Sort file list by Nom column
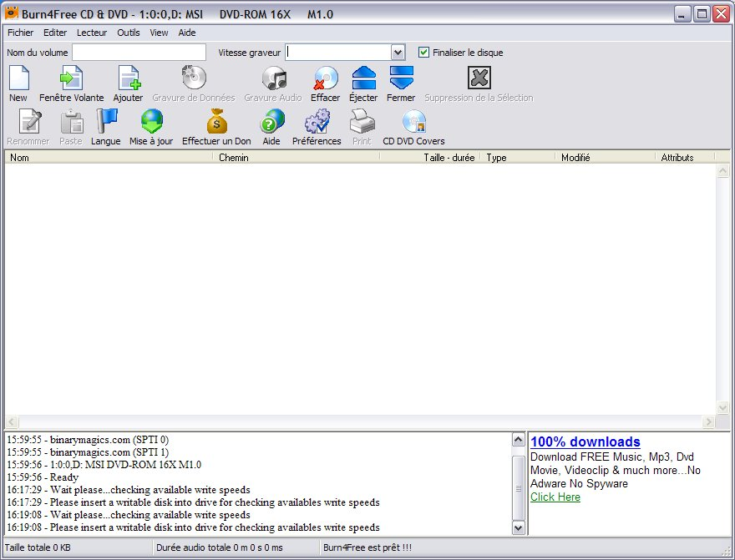The height and width of the screenshot is (560, 735). point(109,158)
